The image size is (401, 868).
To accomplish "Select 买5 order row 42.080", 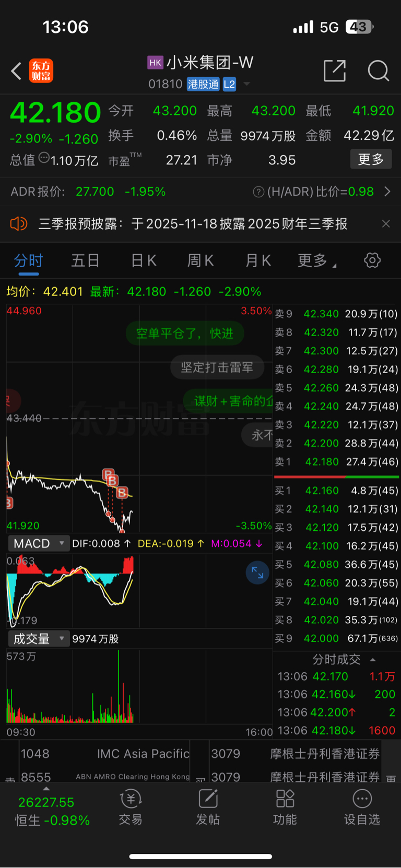I will (336, 565).
